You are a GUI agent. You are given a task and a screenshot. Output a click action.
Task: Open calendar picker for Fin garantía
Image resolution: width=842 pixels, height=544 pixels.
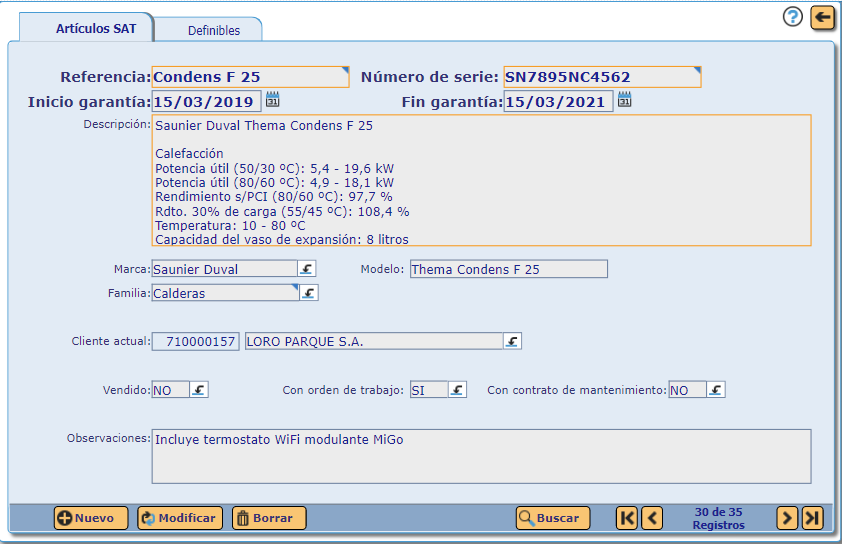(625, 99)
